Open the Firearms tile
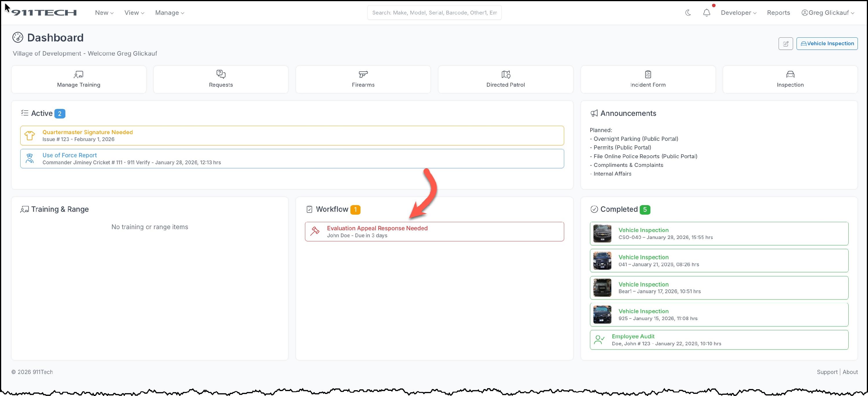868x396 pixels. pos(363,79)
